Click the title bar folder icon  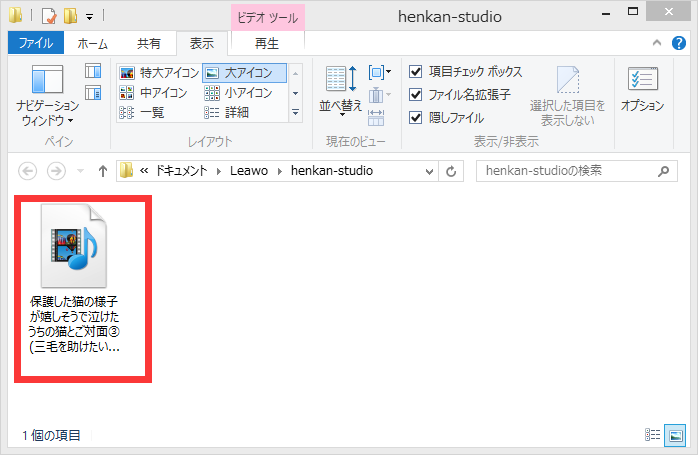click(x=15, y=15)
